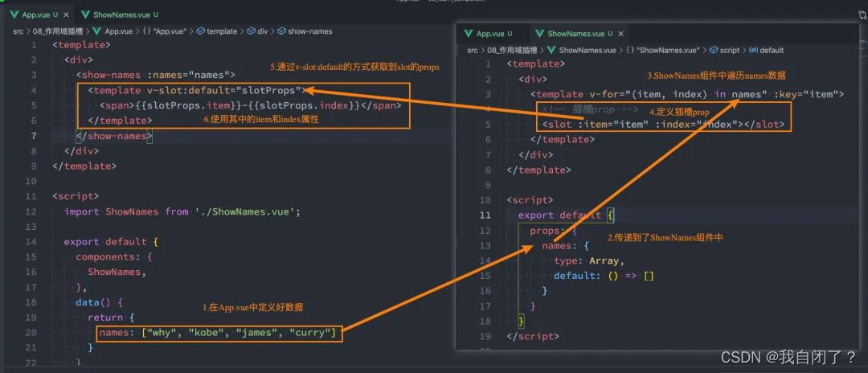Click 'export default {' on line 11 of ShowNames.vue

tap(566, 215)
